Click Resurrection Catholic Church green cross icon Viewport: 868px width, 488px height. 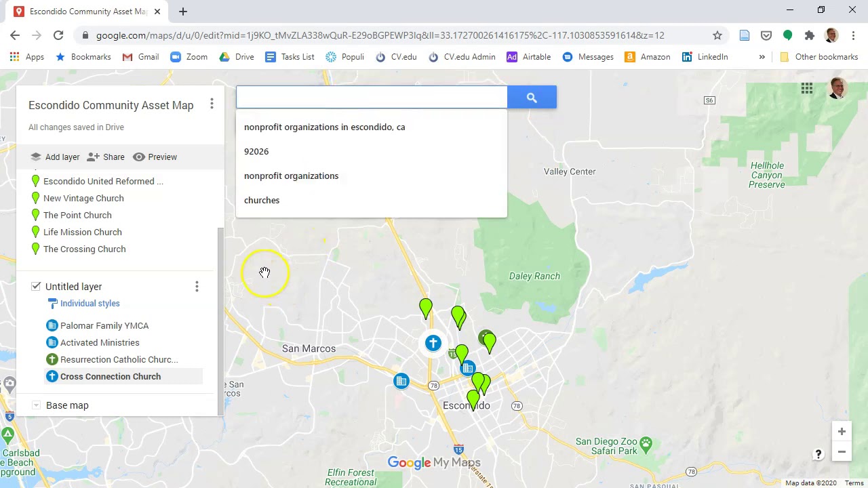52,359
